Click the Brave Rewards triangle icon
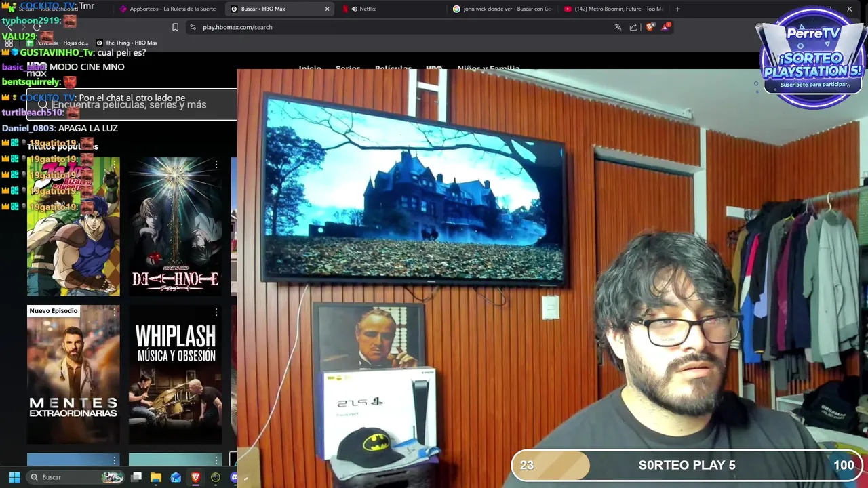The height and width of the screenshot is (488, 868). (x=666, y=27)
